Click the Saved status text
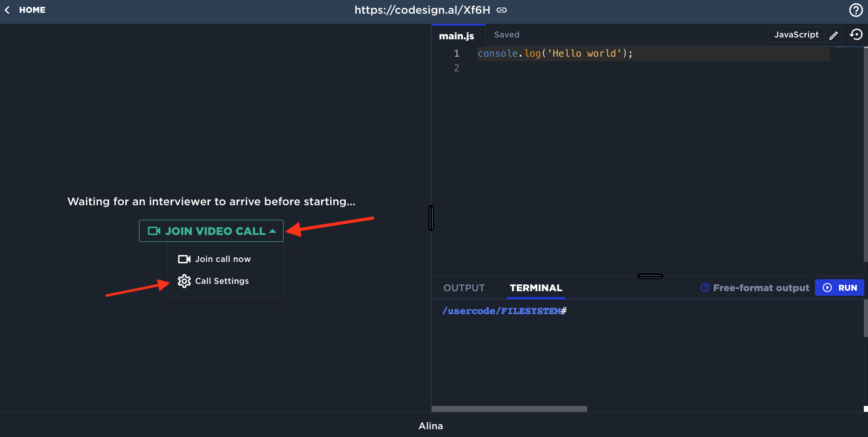 (x=507, y=35)
